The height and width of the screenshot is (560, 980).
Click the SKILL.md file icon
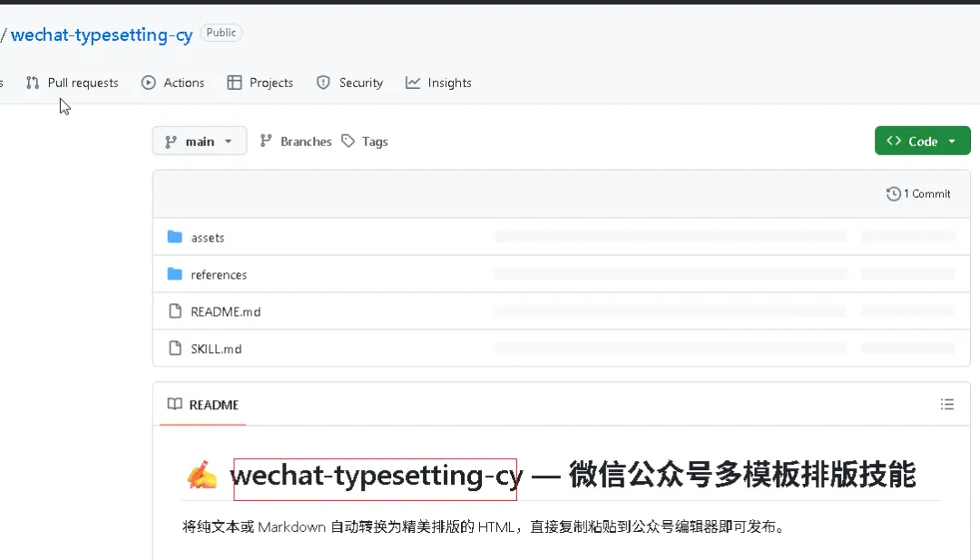tap(175, 349)
